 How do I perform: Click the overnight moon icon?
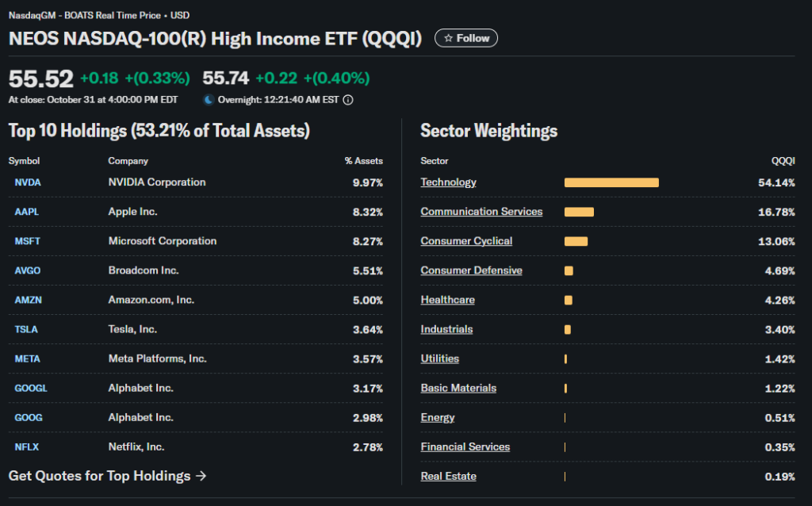209,100
